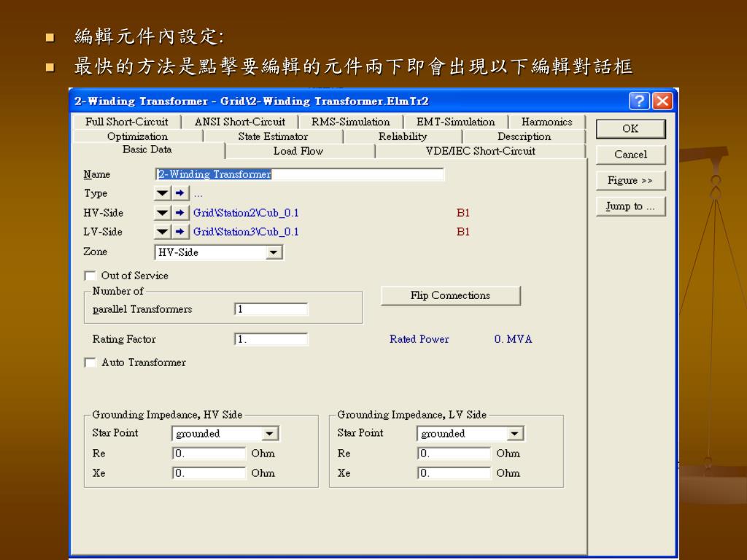Click the Rating Factor input field
The height and width of the screenshot is (560, 747).
pyautogui.click(x=271, y=339)
